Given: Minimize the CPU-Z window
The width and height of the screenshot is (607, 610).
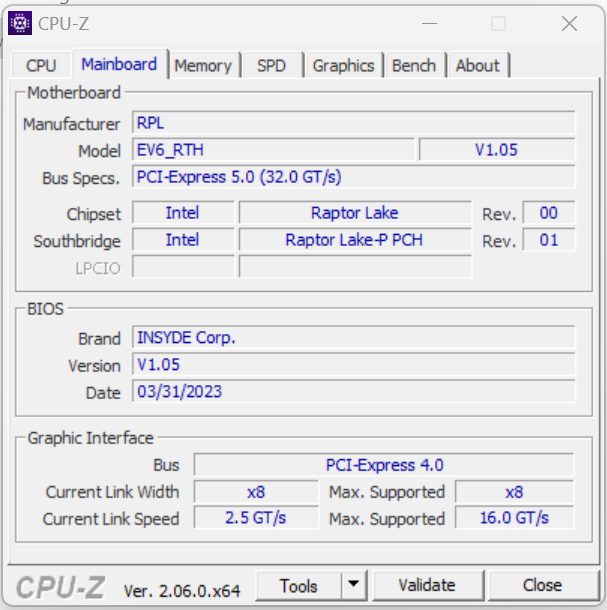Looking at the screenshot, I should tap(429, 23).
